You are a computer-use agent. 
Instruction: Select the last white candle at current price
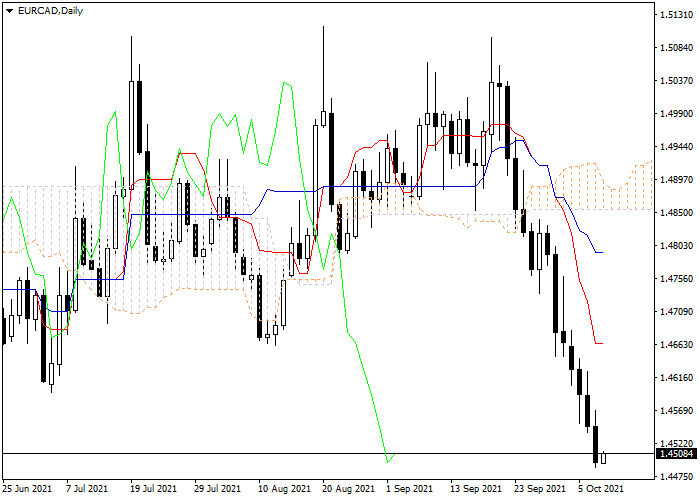click(604, 458)
